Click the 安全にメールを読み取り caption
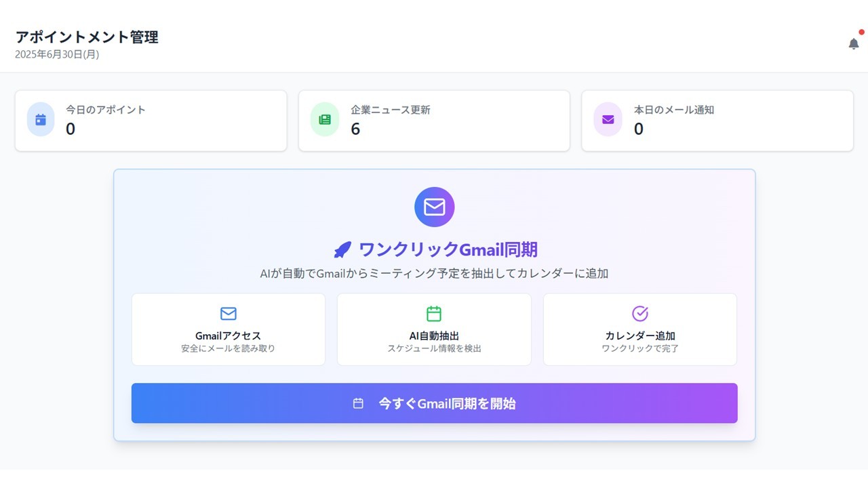868x488 pixels. pyautogui.click(x=228, y=348)
